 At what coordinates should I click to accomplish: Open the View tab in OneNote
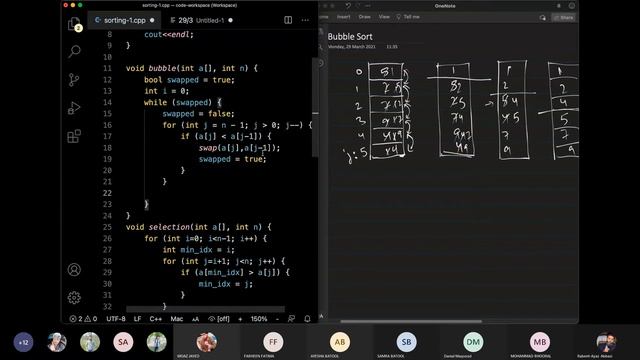tap(384, 17)
